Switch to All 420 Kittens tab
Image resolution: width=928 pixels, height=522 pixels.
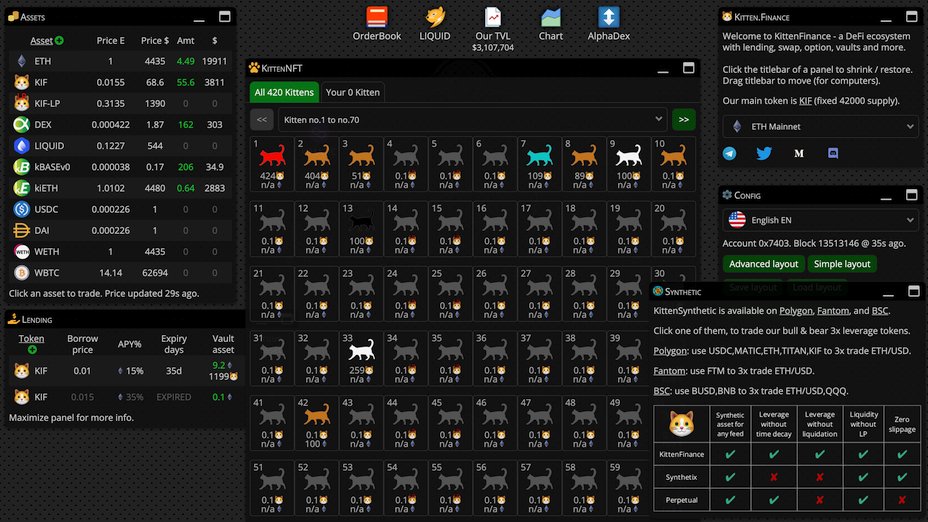[284, 92]
